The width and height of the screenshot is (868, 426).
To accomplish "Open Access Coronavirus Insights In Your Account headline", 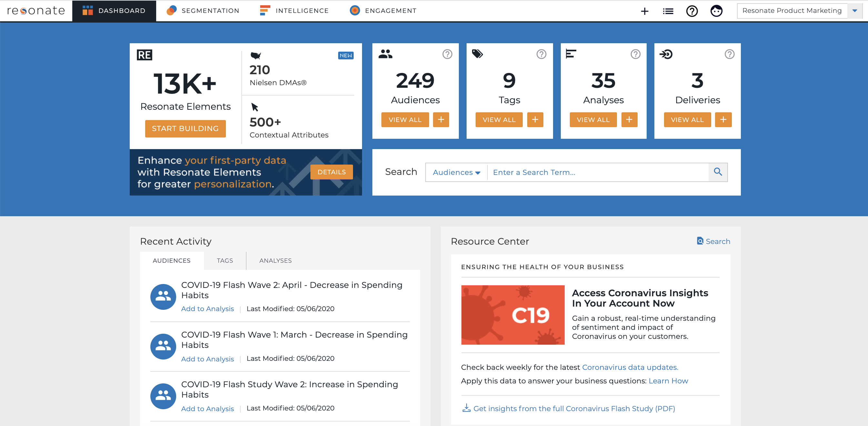I will [640, 298].
